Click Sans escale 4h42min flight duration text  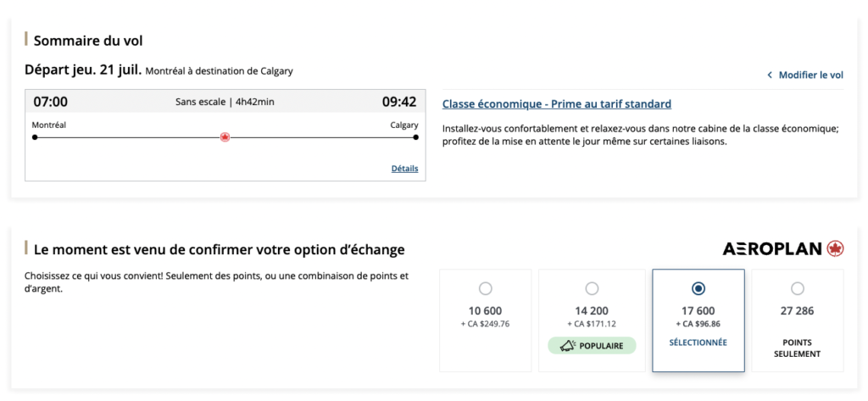[x=225, y=103]
